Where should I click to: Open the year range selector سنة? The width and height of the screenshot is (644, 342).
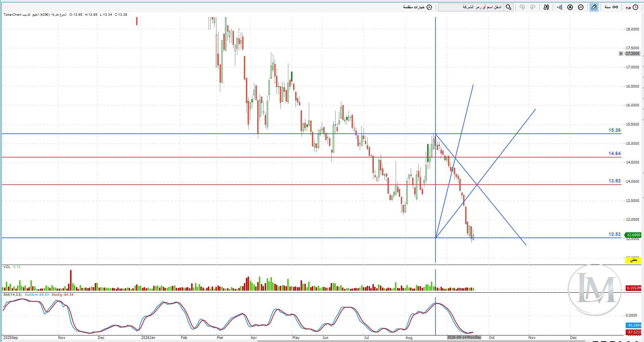coord(611,7)
